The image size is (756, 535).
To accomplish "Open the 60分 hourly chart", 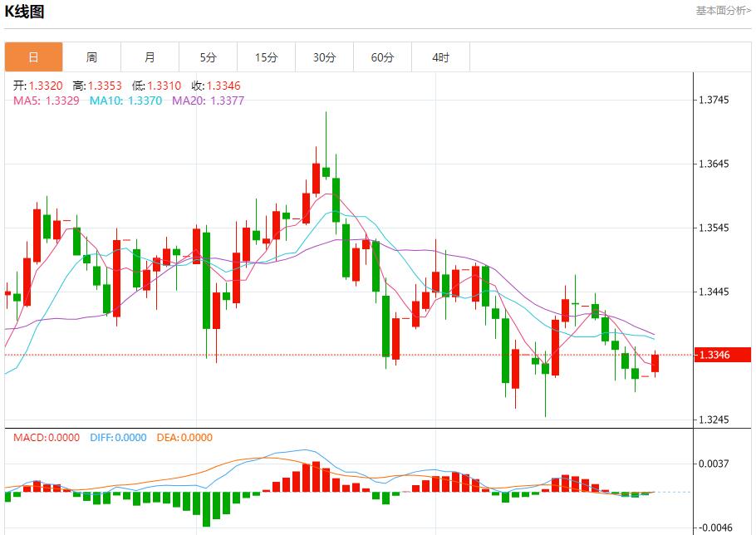I will [382, 56].
